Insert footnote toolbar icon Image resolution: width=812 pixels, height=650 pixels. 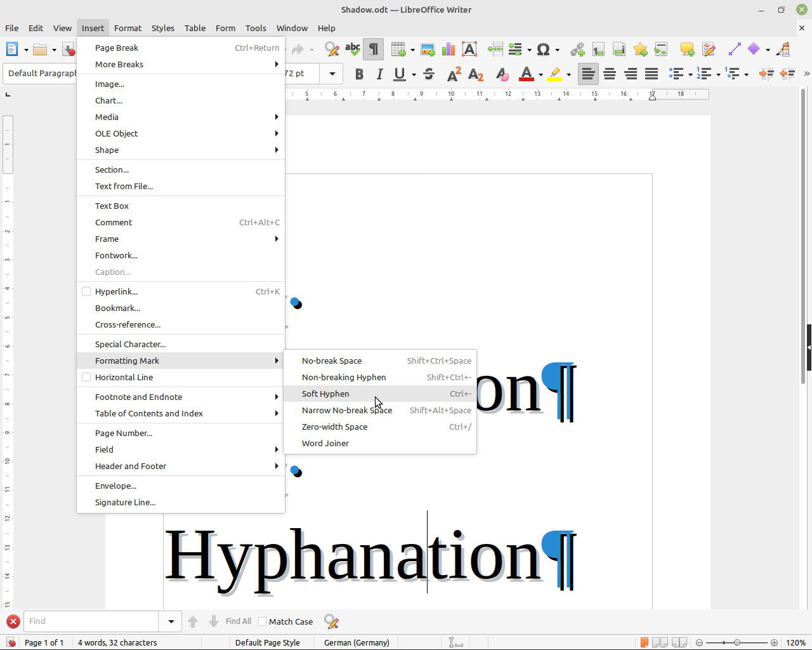(x=598, y=50)
